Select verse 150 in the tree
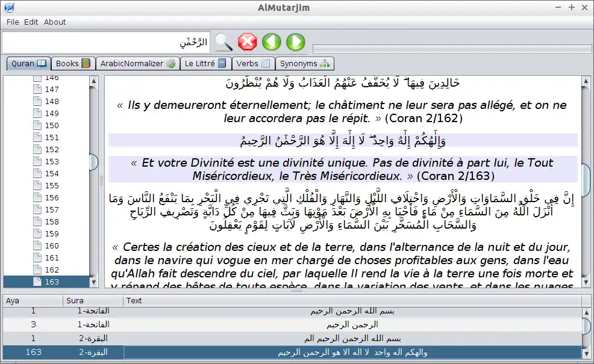594x364 pixels. (x=46, y=125)
